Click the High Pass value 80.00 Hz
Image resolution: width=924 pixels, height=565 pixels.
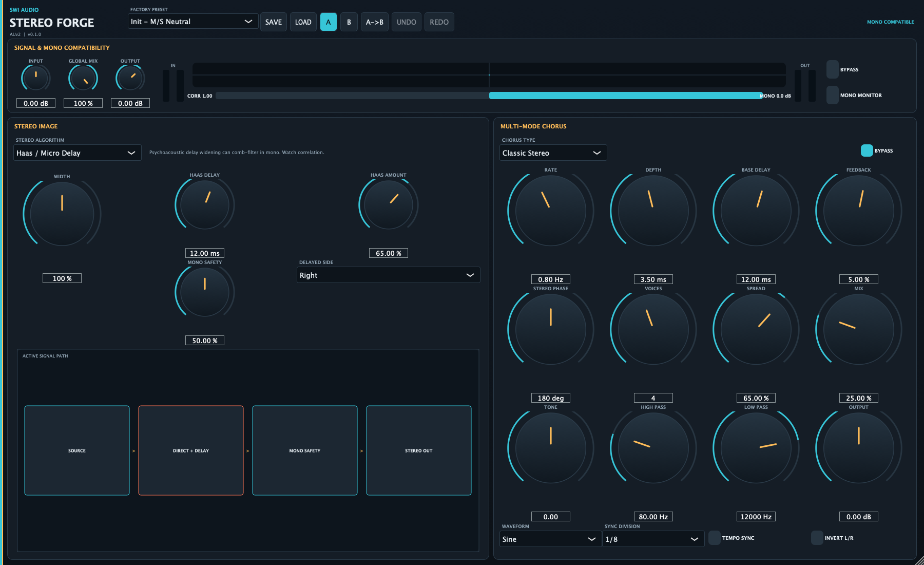pos(653,517)
